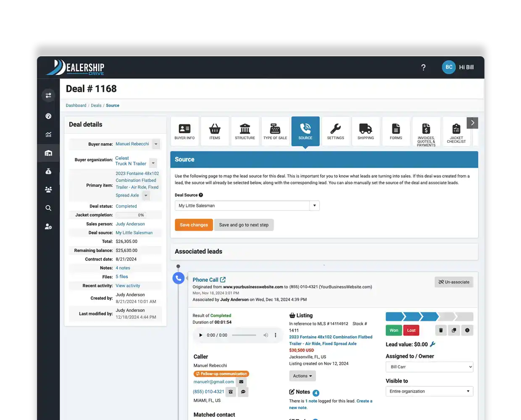Open the search icon in left sidebar
Viewport: 521px width, 420px height.
point(48,208)
